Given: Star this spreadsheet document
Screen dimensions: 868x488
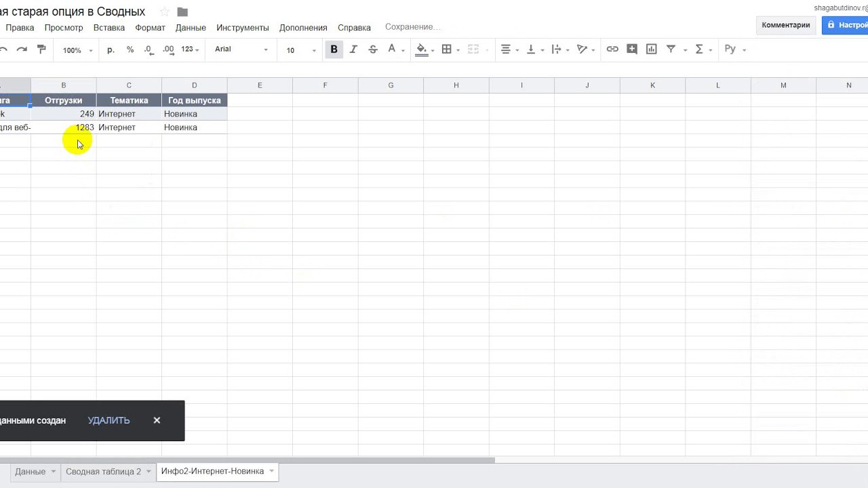Looking at the screenshot, I should [164, 12].
